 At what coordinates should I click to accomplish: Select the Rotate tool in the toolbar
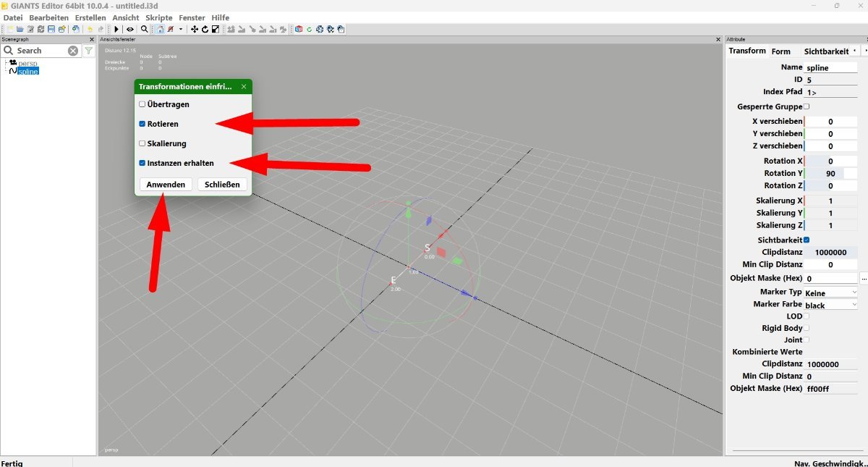(205, 29)
